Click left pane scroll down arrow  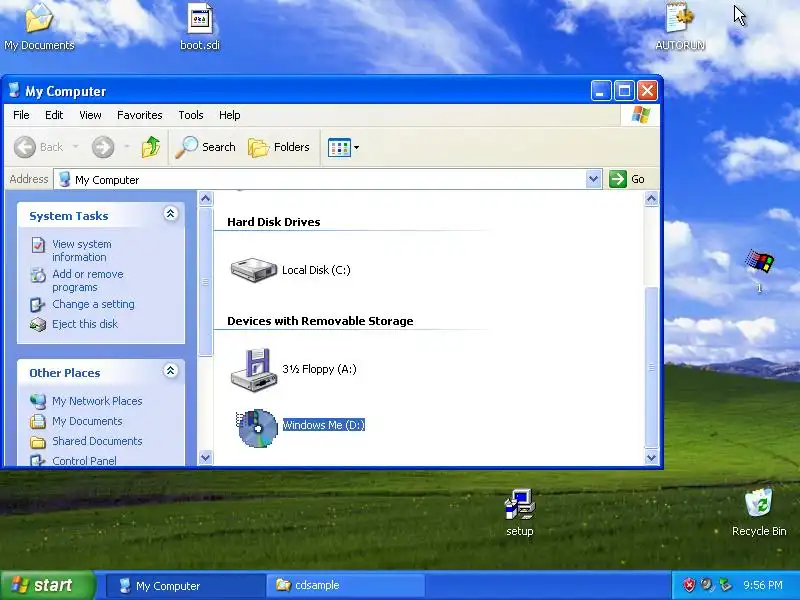(x=205, y=458)
